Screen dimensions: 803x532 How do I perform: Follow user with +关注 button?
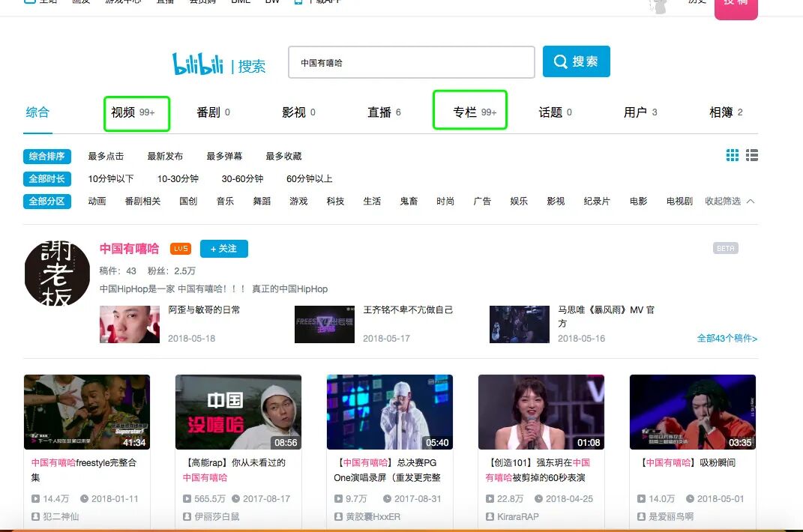point(223,248)
